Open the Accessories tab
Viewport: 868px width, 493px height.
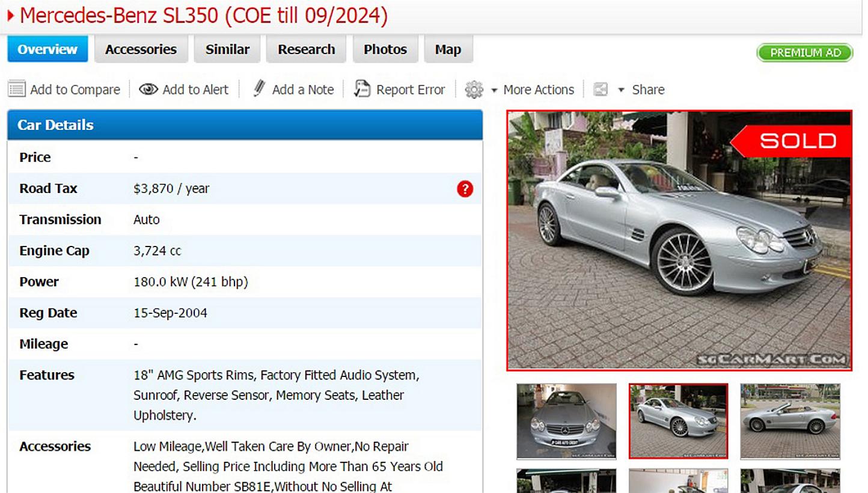tap(141, 49)
